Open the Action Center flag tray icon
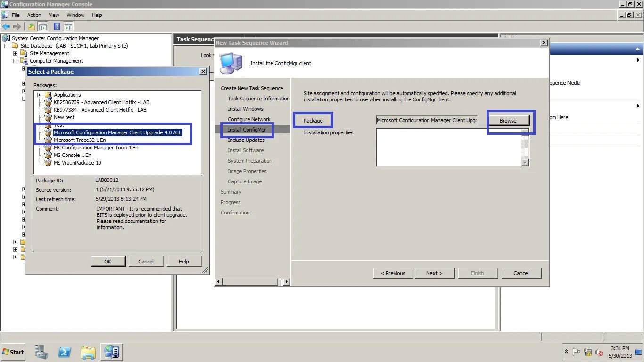The image size is (644, 362). click(x=577, y=352)
